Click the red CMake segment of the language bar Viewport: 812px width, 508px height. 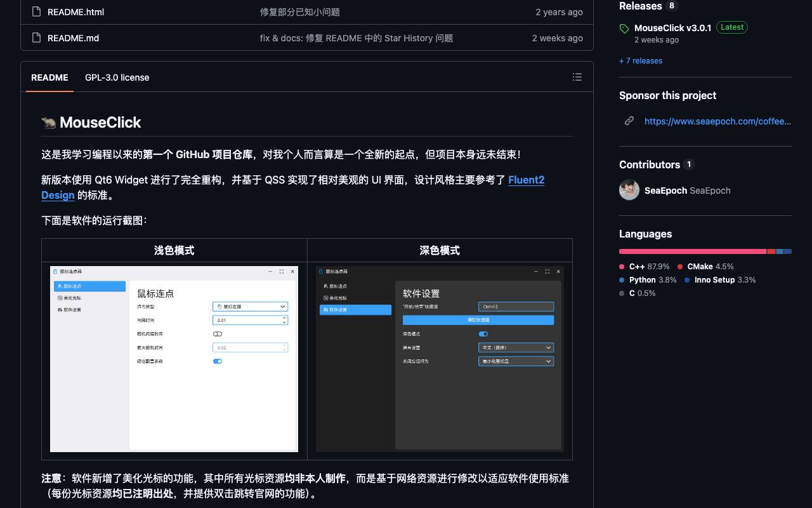771,251
